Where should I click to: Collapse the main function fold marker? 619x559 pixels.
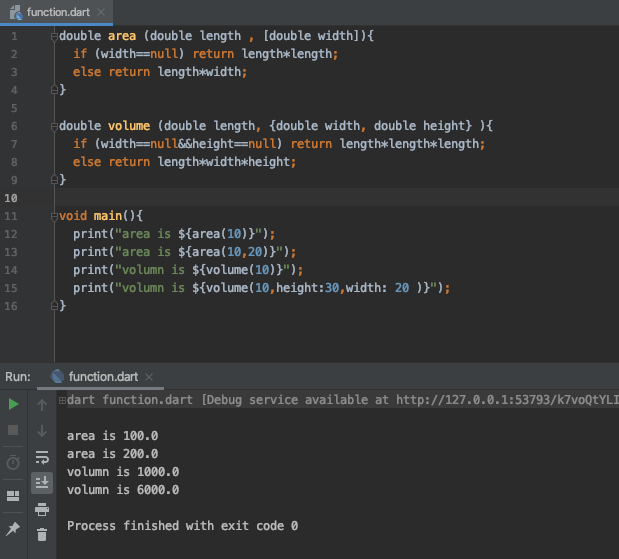point(54,217)
